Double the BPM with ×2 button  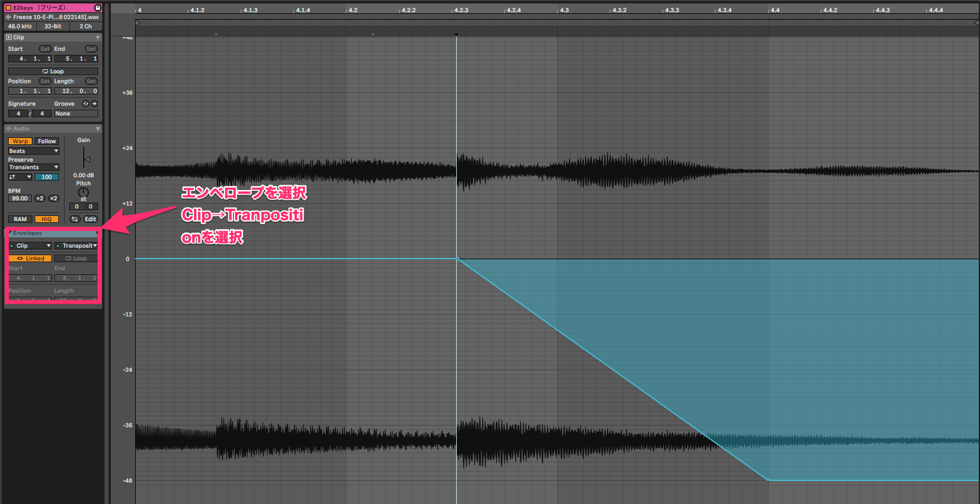(x=53, y=199)
